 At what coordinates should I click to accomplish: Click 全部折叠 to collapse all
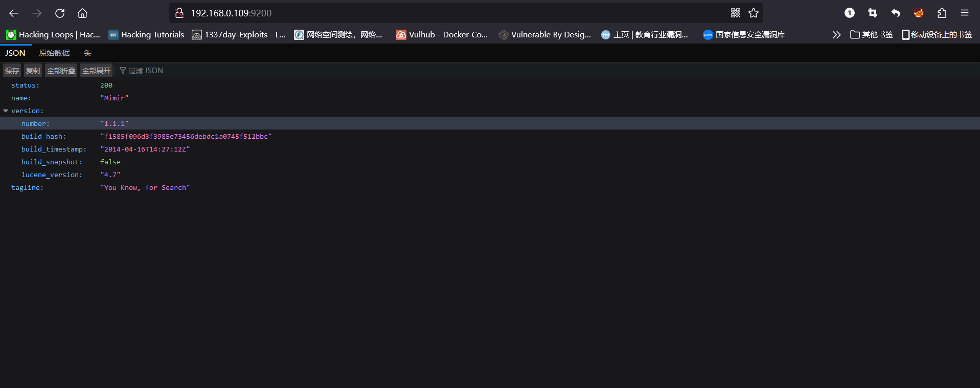(61, 71)
